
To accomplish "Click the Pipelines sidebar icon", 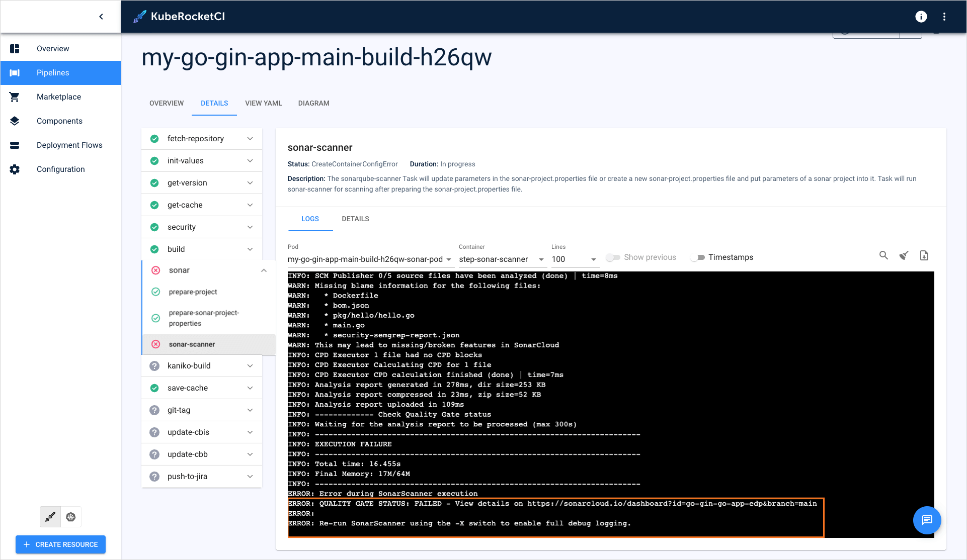I will pos(15,73).
